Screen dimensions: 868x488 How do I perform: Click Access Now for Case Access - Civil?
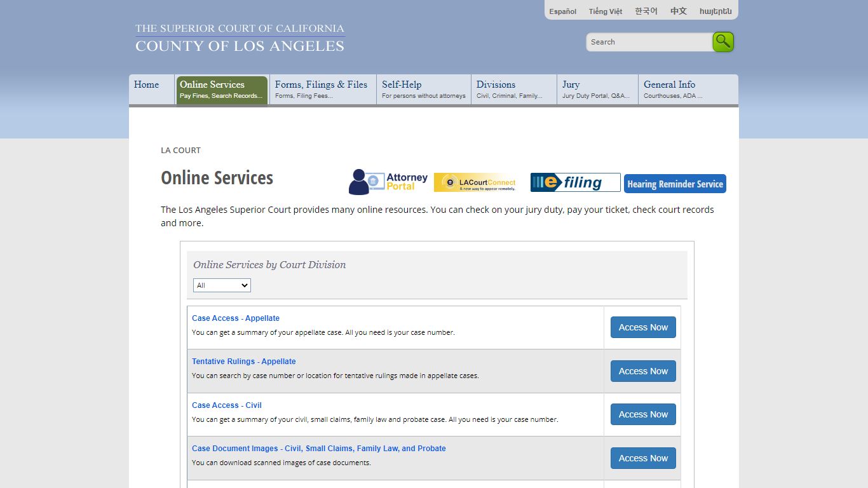pos(643,414)
